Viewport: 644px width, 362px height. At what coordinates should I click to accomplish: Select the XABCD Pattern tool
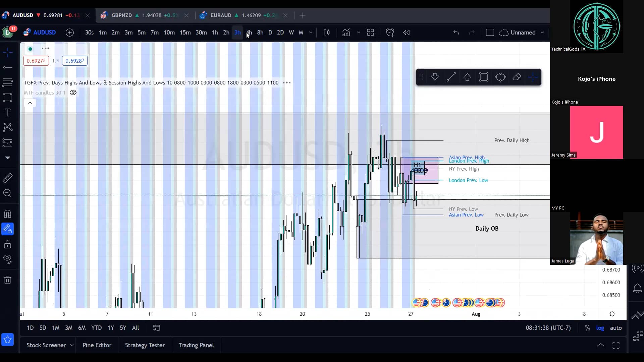(7, 128)
